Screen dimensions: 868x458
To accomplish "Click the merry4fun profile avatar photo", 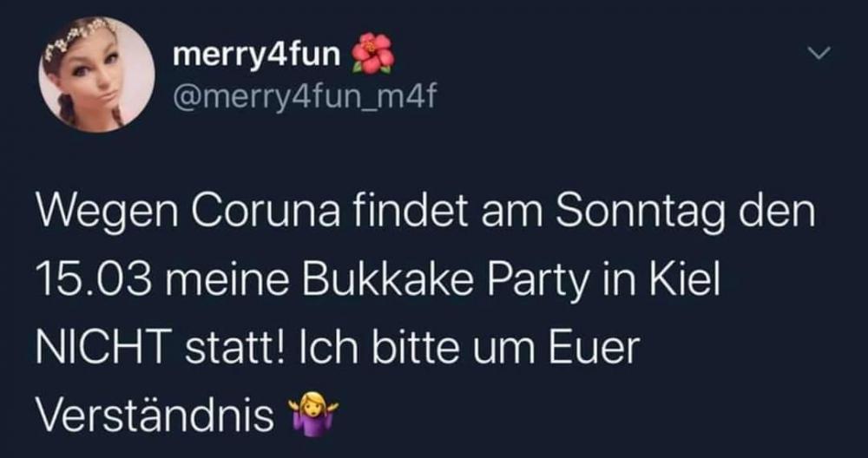I will [x=96, y=74].
